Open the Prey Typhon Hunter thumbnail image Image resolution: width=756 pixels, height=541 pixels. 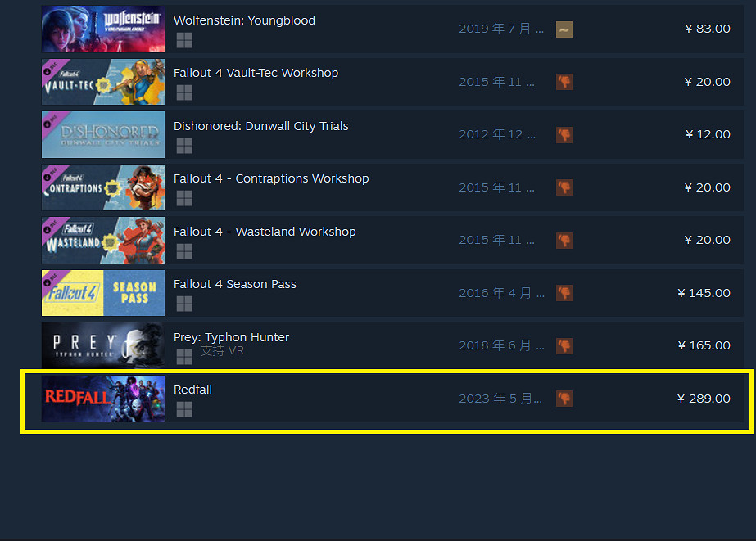(x=103, y=345)
